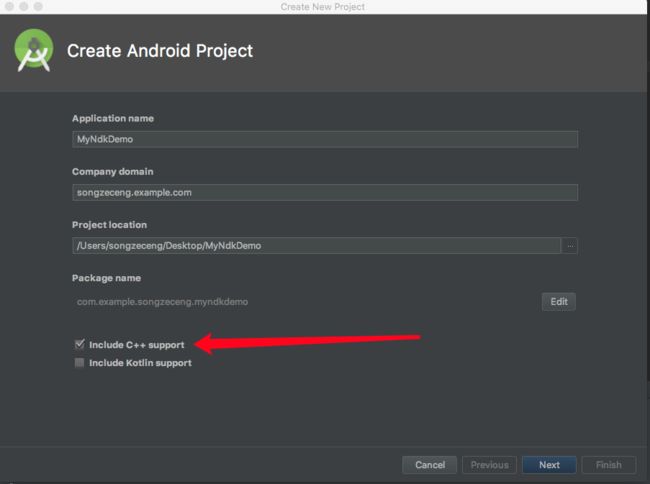Close the Create New Project window
This screenshot has width=650, height=484.
click(10, 6)
